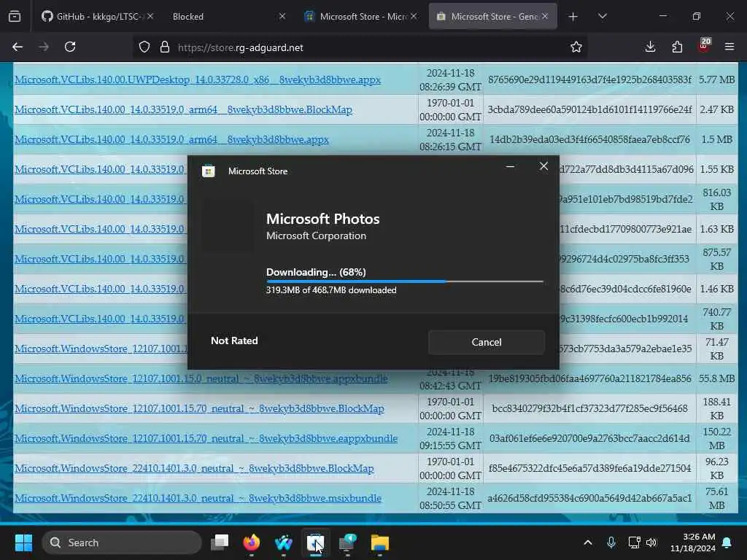Close the Blocked tab
The width and height of the screenshot is (747, 560).
coord(282,17)
